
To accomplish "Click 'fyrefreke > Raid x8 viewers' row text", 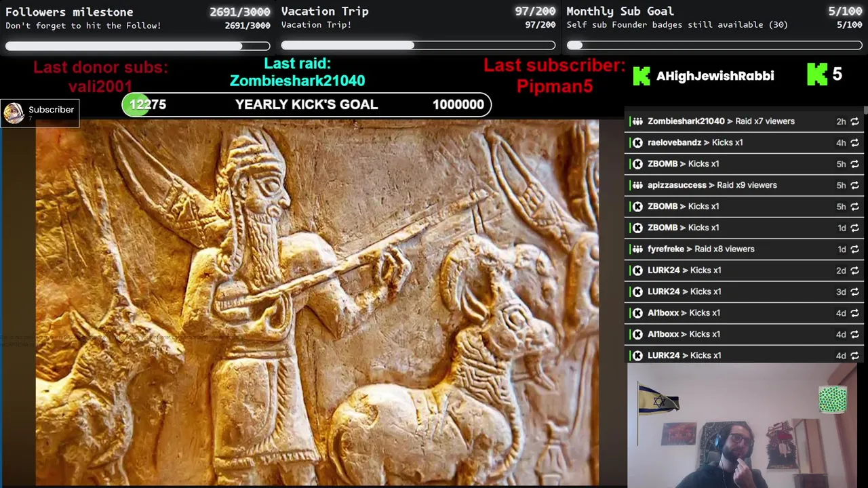I will [701, 249].
